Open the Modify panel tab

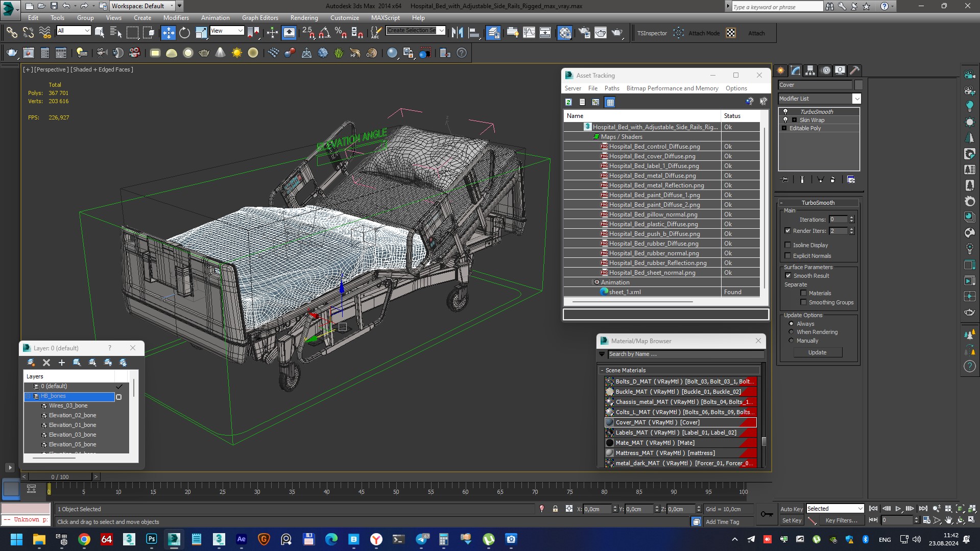(x=796, y=70)
